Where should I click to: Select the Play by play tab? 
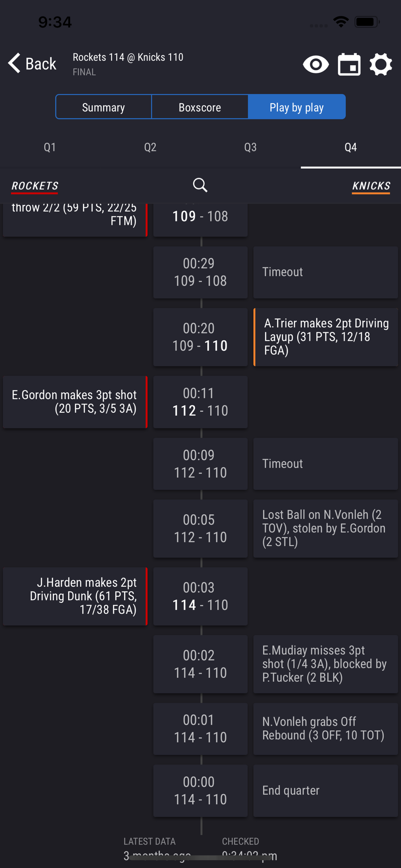point(297,107)
